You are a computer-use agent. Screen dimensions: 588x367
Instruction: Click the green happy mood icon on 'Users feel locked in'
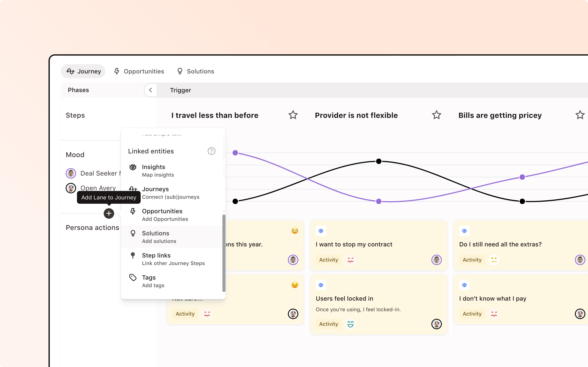point(350,324)
